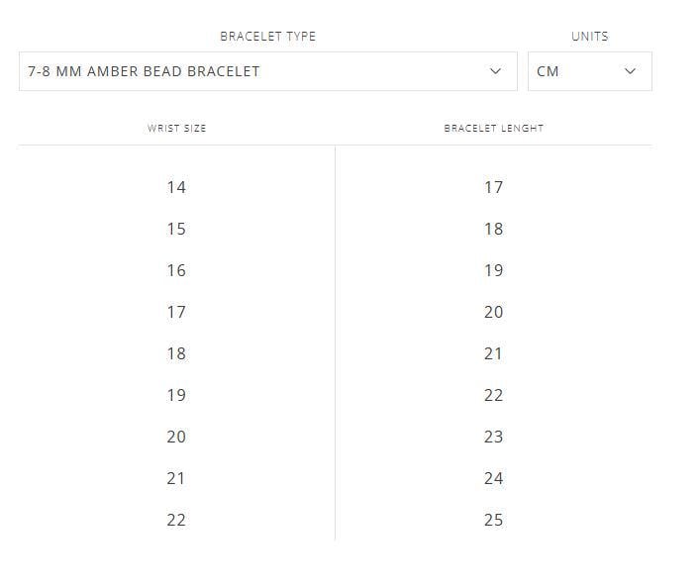Click bracelet length value 24
The image size is (700, 588).
pos(494,478)
